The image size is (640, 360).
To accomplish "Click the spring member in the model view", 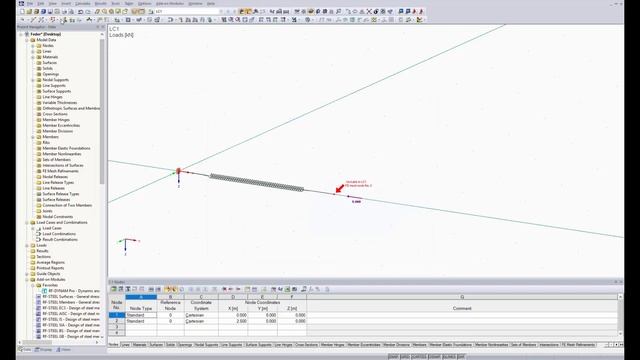I will point(257,182).
